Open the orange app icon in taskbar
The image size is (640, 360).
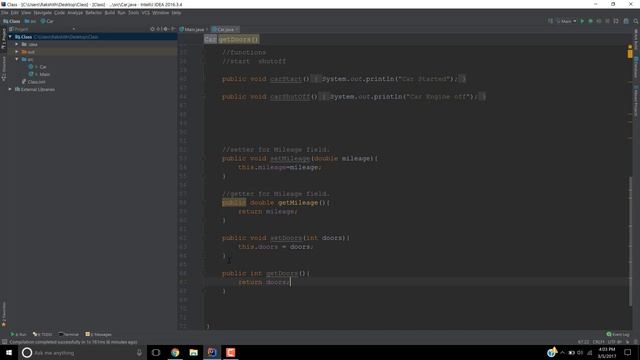(x=231, y=352)
